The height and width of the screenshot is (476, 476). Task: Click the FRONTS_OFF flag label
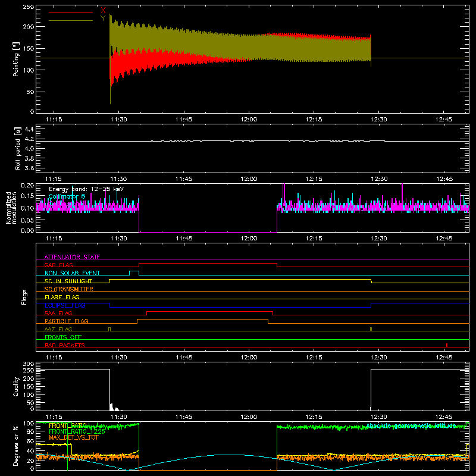pos(63,337)
